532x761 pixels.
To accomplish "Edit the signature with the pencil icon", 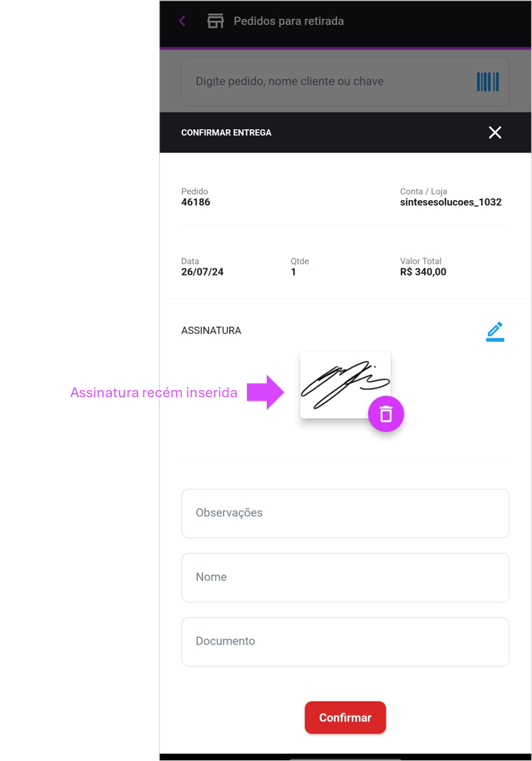I will pyautogui.click(x=494, y=331).
